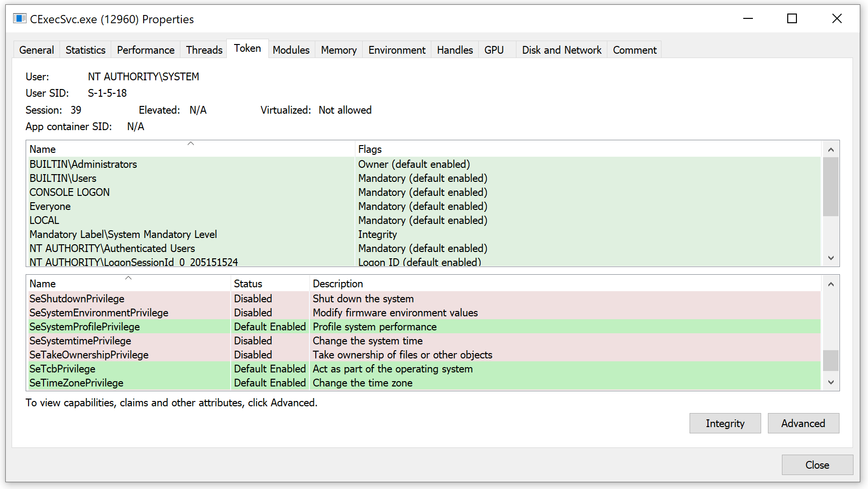
Task: Select the SeTcbPrivilege row
Action: [x=424, y=369]
